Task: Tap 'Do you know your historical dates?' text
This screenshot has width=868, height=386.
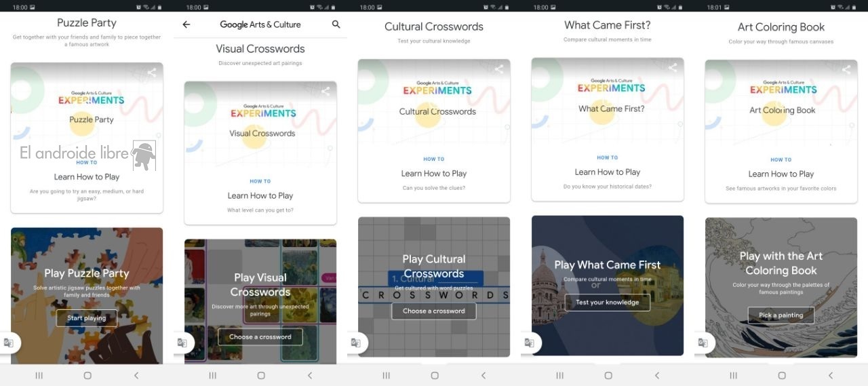Action: pyautogui.click(x=608, y=187)
